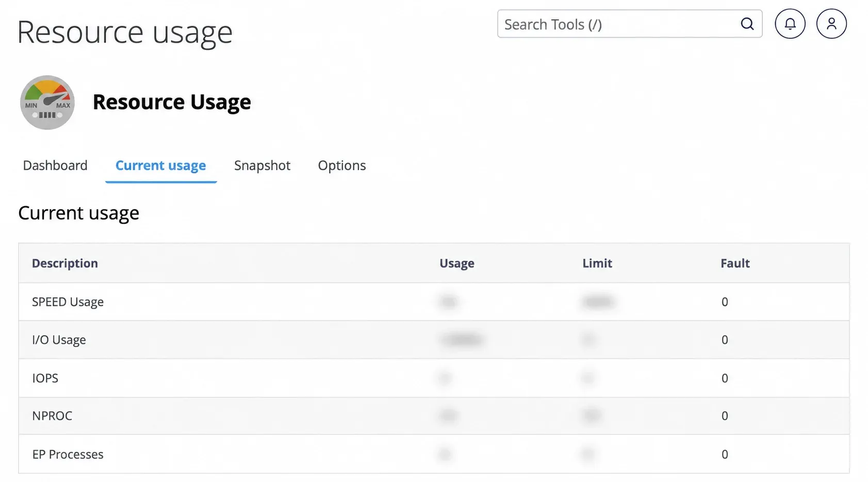Viewport: 868px width, 482px height.
Task: Click the Fault value for IOPS
Action: [x=725, y=378]
